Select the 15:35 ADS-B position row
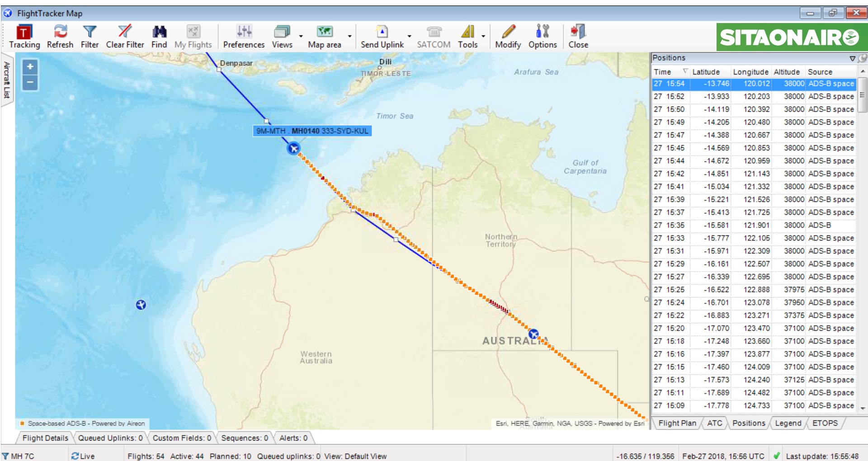 tap(754, 225)
